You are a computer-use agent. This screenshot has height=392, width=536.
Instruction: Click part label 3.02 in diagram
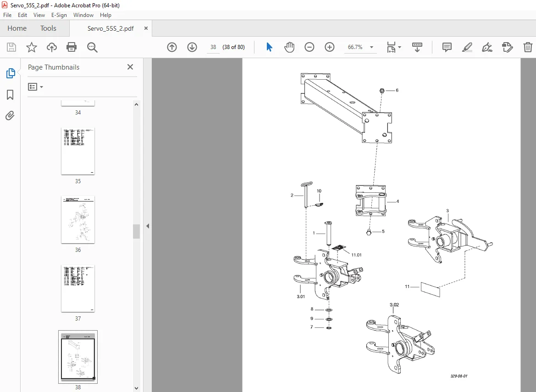pos(394,305)
